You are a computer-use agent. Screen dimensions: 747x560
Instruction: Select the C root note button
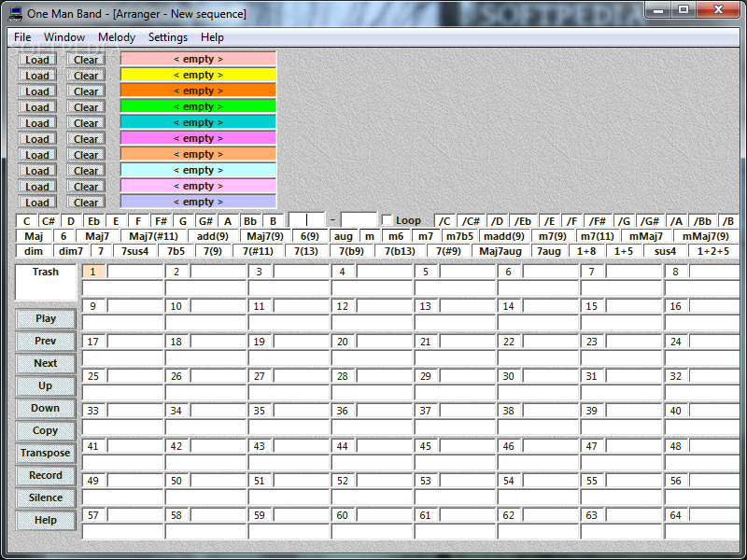[27, 221]
